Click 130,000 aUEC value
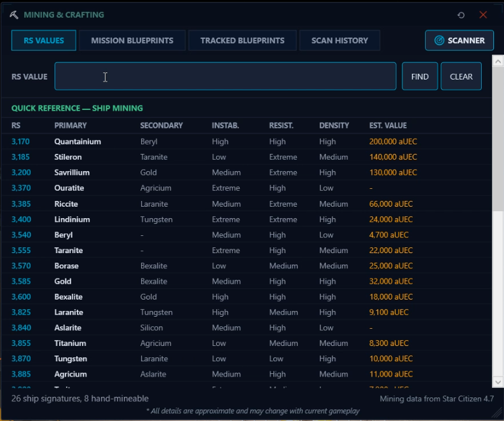 click(393, 172)
